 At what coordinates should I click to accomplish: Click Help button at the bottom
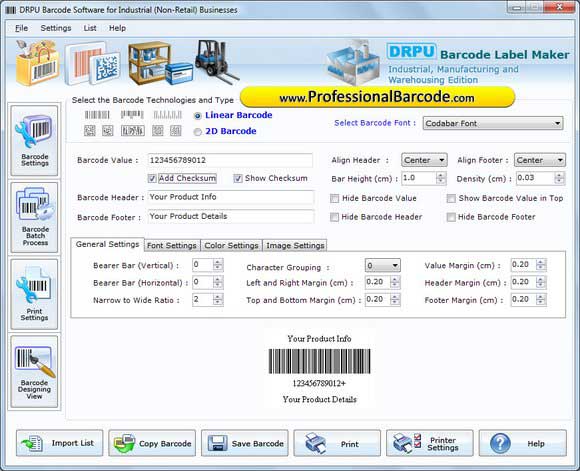pyautogui.click(x=523, y=443)
